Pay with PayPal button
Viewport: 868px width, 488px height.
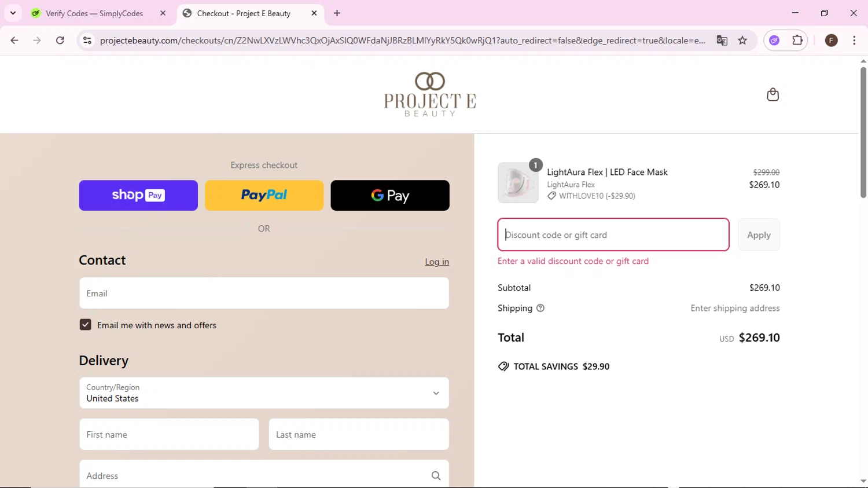point(264,195)
